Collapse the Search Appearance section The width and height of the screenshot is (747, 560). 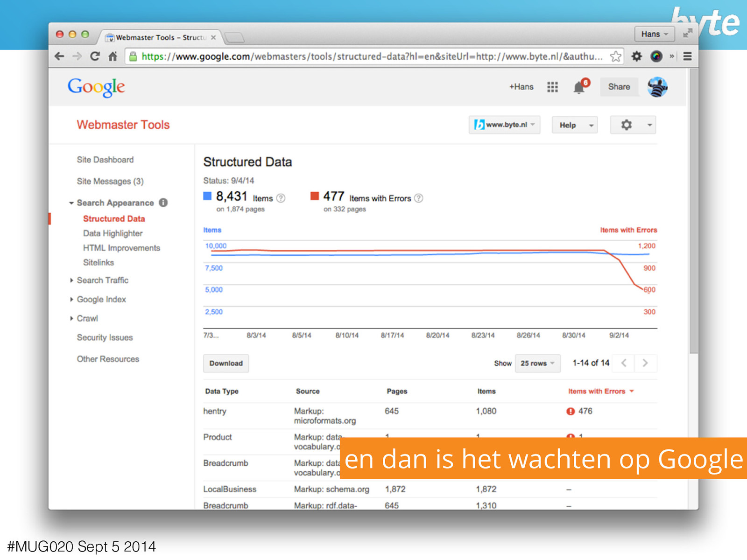(x=71, y=203)
